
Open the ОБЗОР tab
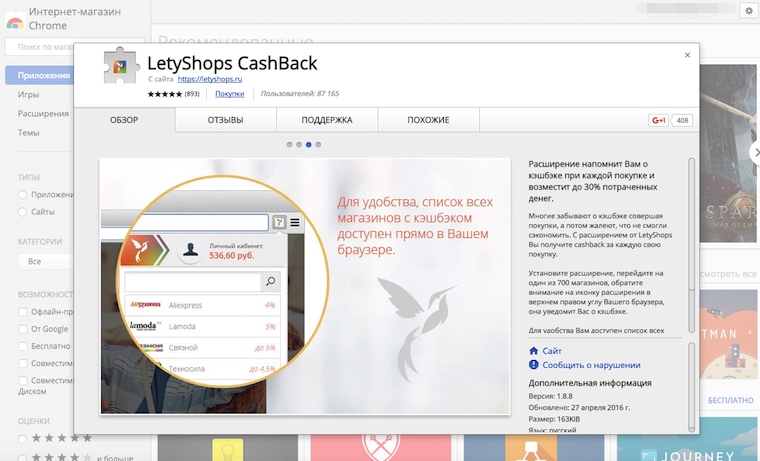pyautogui.click(x=124, y=120)
